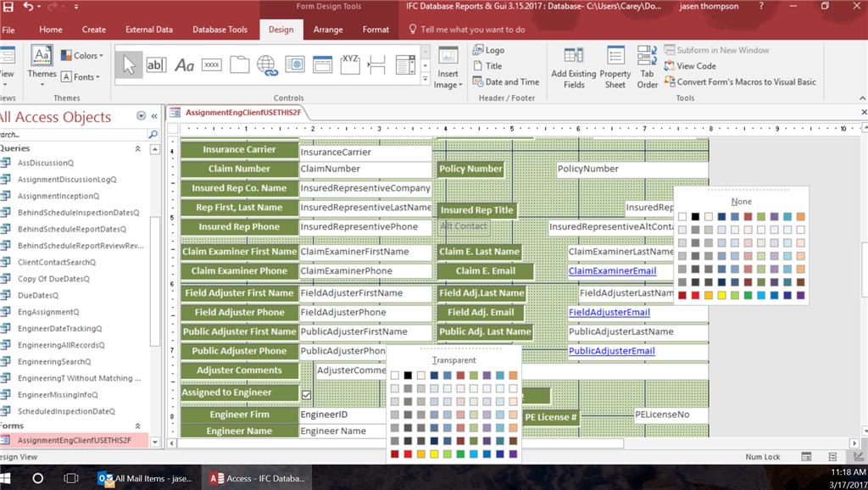Pick the Hyperlink control in the gallery

click(x=266, y=65)
